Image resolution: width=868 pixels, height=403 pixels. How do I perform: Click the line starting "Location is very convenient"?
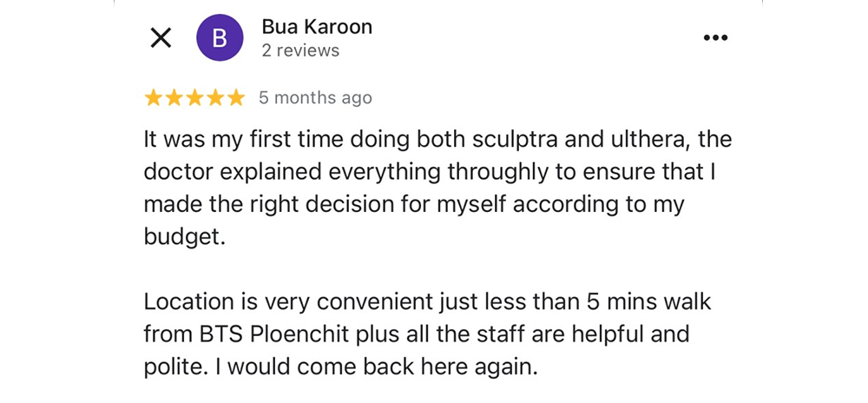click(427, 302)
